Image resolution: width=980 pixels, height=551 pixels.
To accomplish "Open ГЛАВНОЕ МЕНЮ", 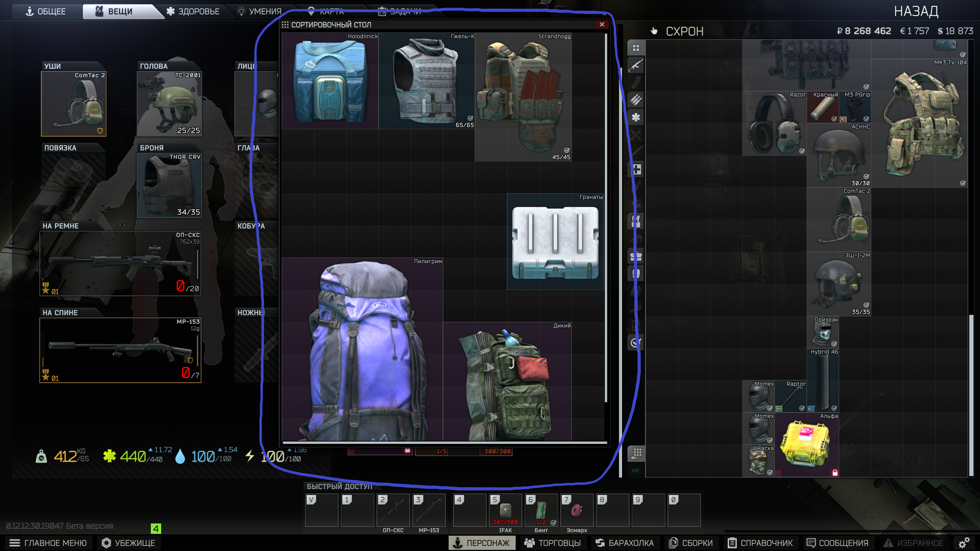I will (48, 543).
